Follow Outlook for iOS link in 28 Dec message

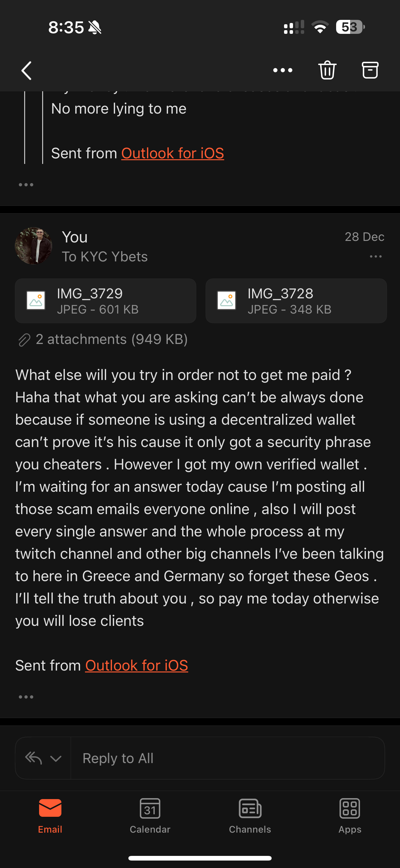(136, 666)
